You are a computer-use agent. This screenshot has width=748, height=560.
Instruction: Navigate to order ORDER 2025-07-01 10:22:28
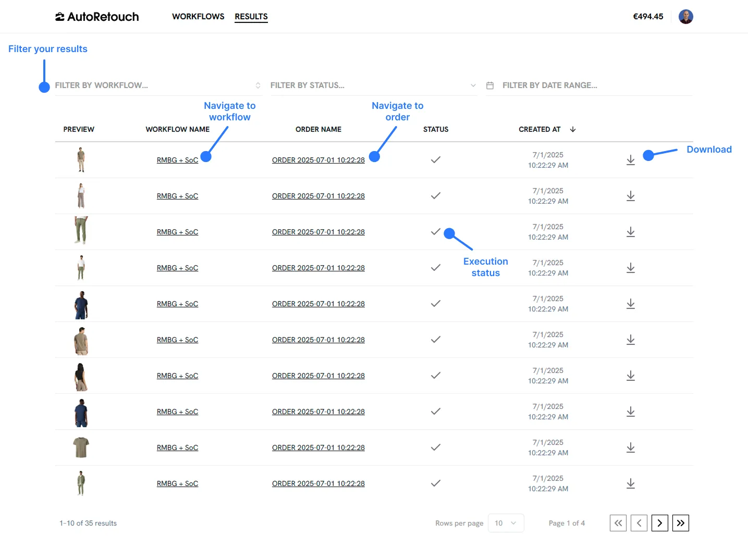[318, 160]
